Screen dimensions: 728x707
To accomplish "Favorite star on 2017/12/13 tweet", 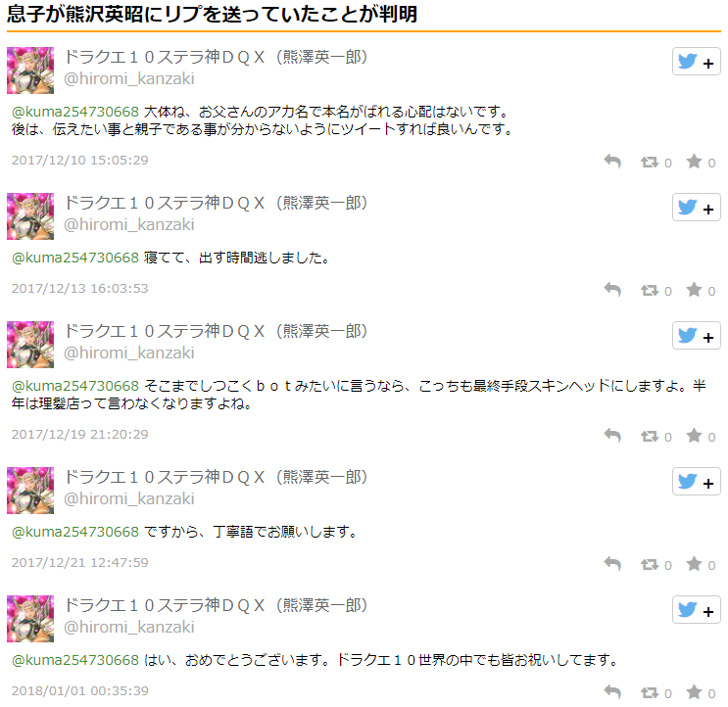I will (x=694, y=290).
